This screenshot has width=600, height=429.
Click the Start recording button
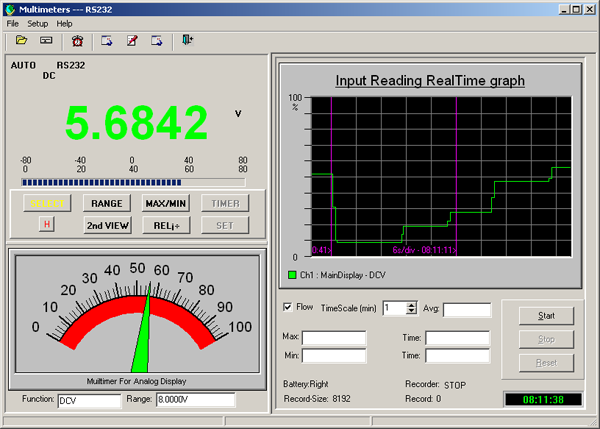tap(546, 316)
